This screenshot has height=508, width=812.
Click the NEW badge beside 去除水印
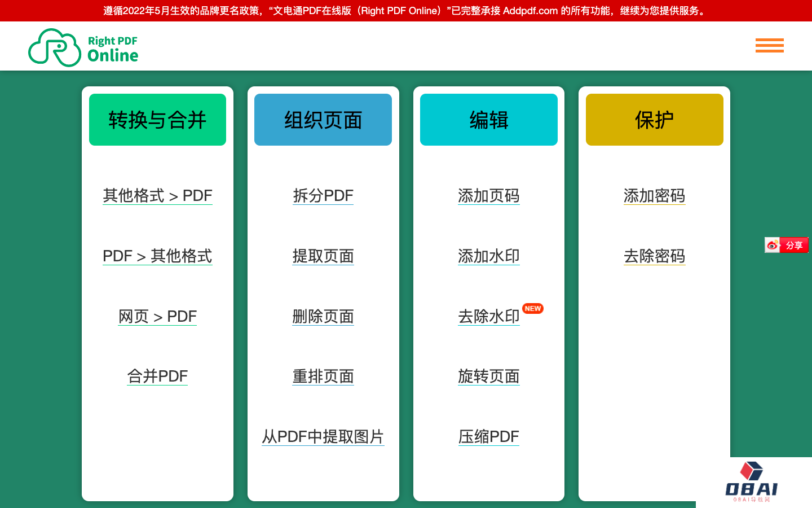pyautogui.click(x=532, y=309)
